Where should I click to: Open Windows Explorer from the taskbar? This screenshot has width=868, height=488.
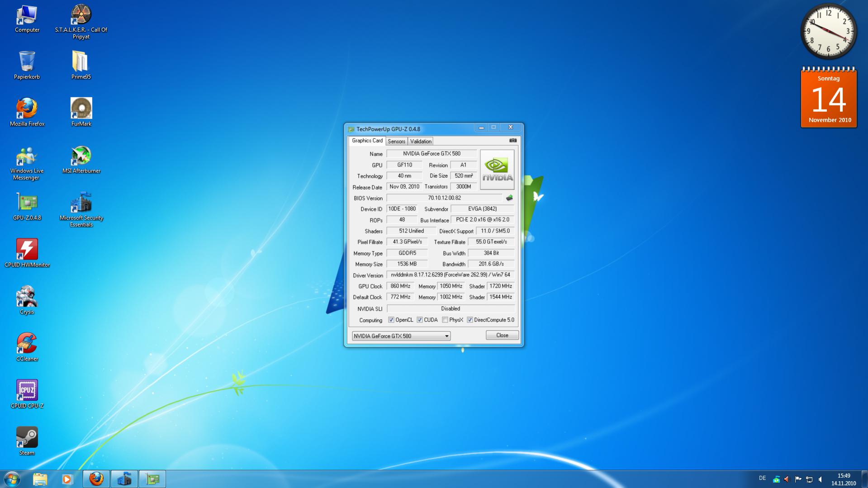pyautogui.click(x=40, y=479)
